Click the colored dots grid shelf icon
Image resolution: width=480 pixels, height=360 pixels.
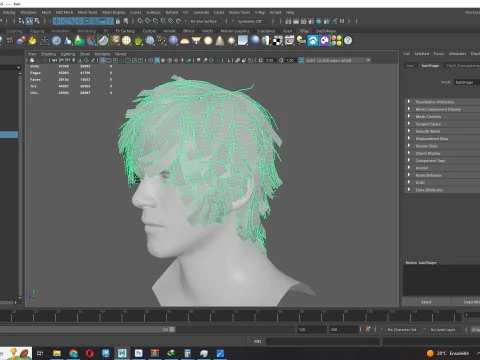click(336, 41)
